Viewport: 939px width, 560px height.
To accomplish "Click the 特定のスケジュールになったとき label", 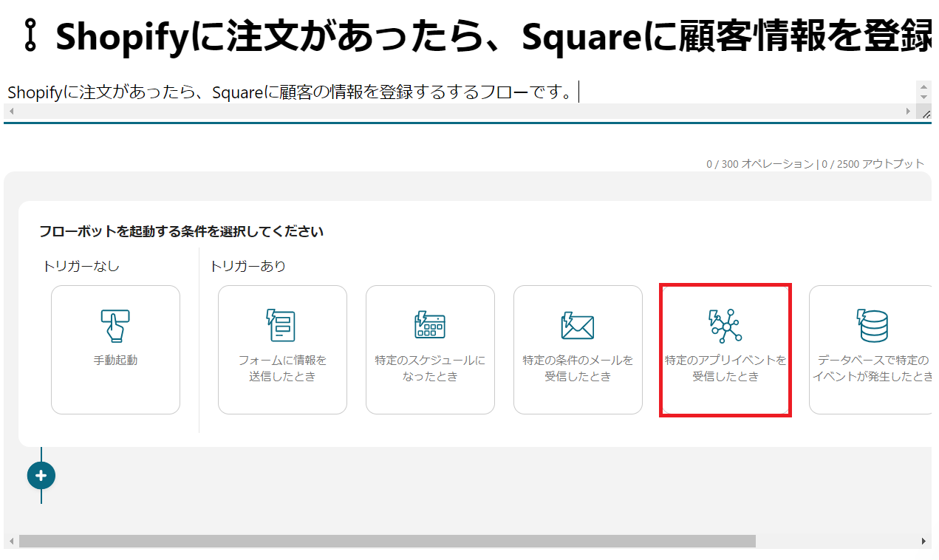I will coord(430,369).
